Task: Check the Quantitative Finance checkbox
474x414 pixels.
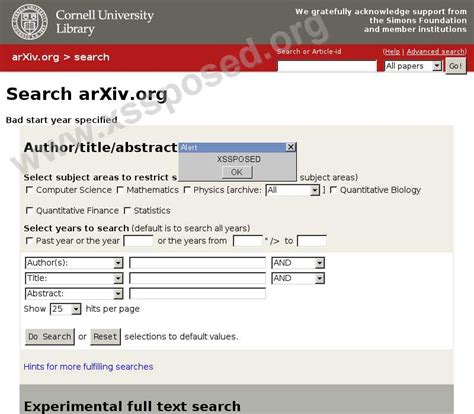Action: point(29,211)
